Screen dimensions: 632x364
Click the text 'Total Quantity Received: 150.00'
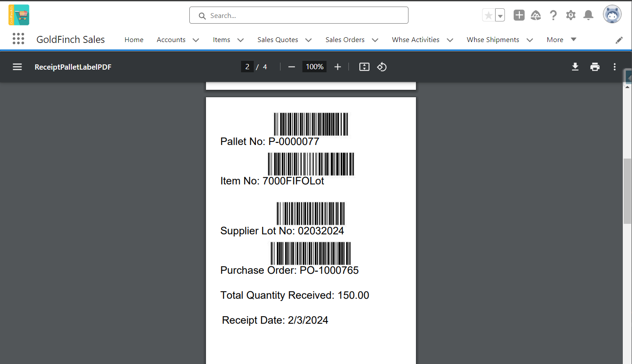tap(295, 295)
